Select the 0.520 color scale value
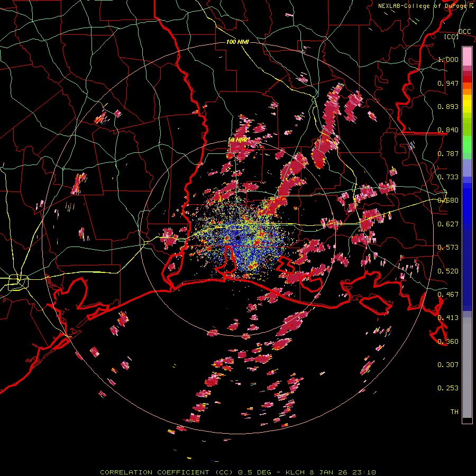 448,271
